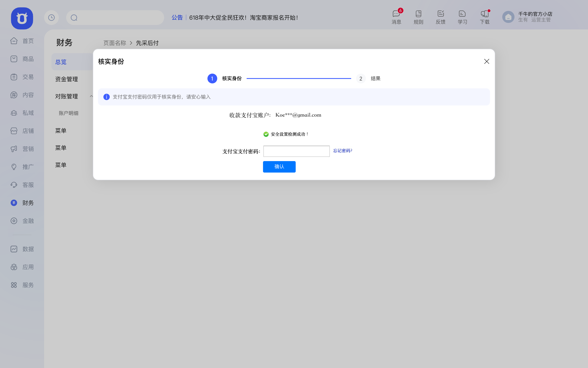Click step 2 结果 circle

361,78
